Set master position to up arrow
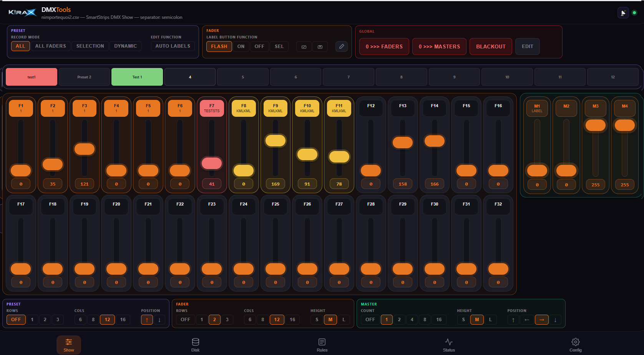Viewport: 644px width, 355px height. tap(513, 320)
